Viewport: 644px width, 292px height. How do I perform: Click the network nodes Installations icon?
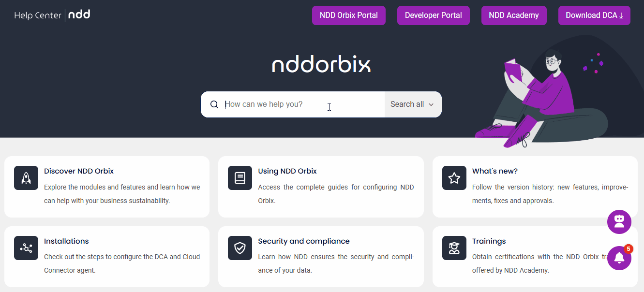point(26,248)
